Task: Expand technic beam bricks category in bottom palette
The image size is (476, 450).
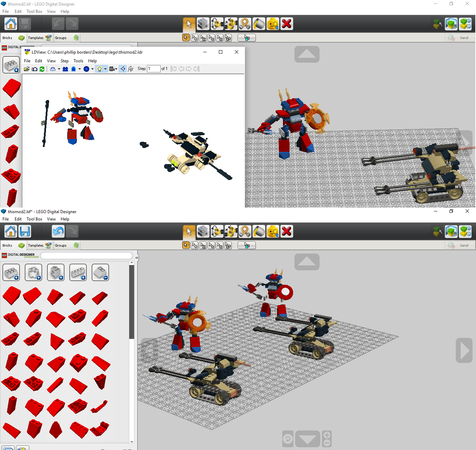Action: 78,272
